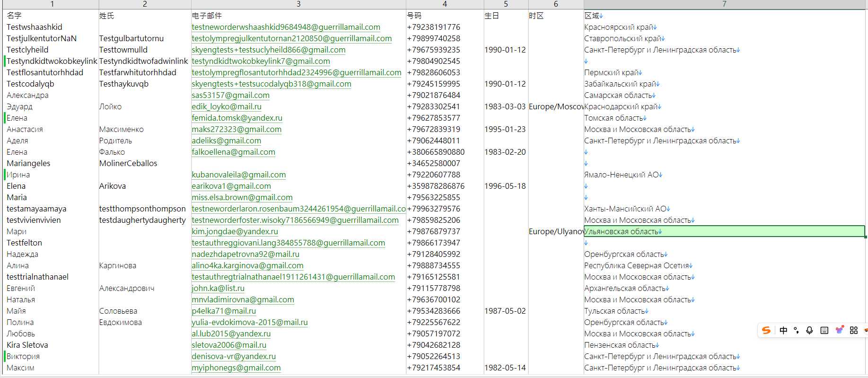Open email link earikova1@gmail.com
Image resolution: width=868 pixels, height=378 pixels.
tap(231, 186)
